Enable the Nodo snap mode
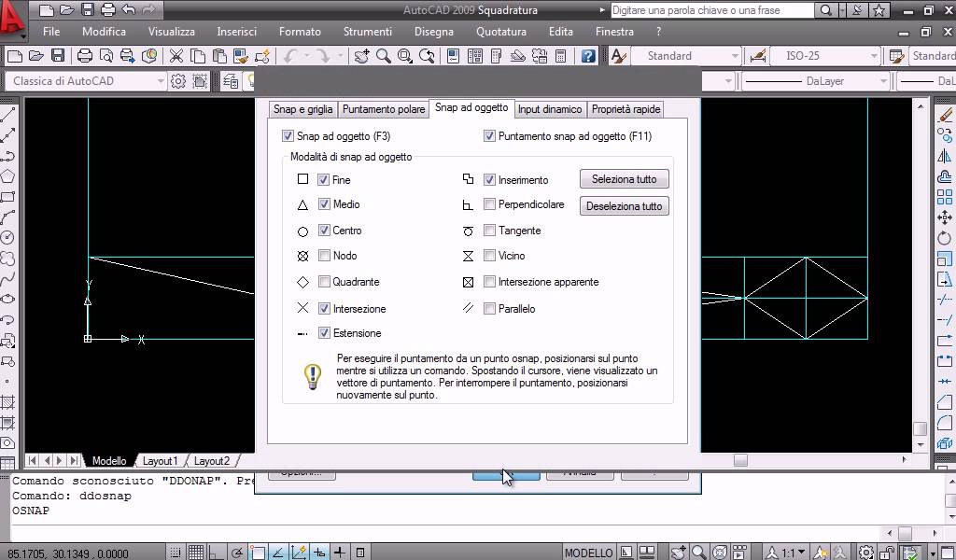The height and width of the screenshot is (560, 956). [324, 256]
